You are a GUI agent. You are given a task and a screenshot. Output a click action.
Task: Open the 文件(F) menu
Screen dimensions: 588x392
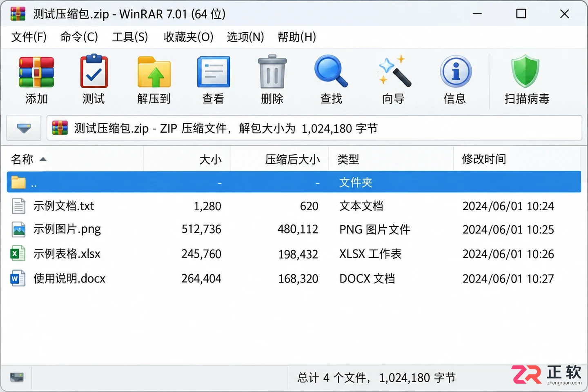pyautogui.click(x=29, y=37)
